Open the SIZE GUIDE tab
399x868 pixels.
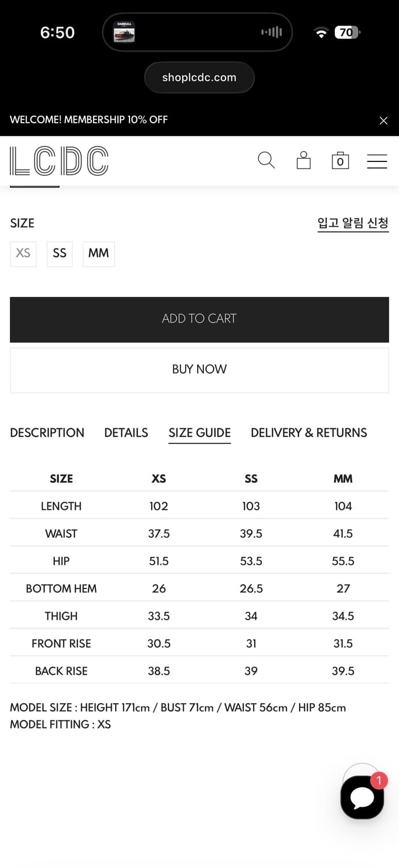[x=199, y=433]
